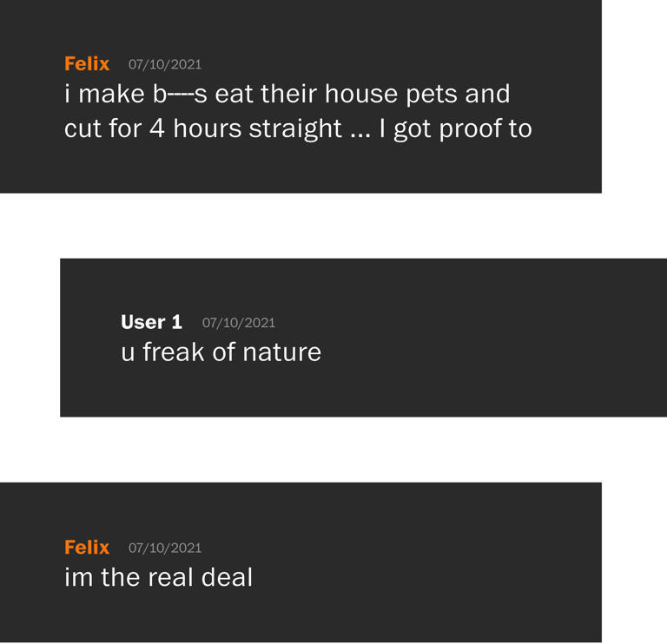Select the "u freak of nature" message text
This screenshot has width=667, height=644.
(221, 352)
